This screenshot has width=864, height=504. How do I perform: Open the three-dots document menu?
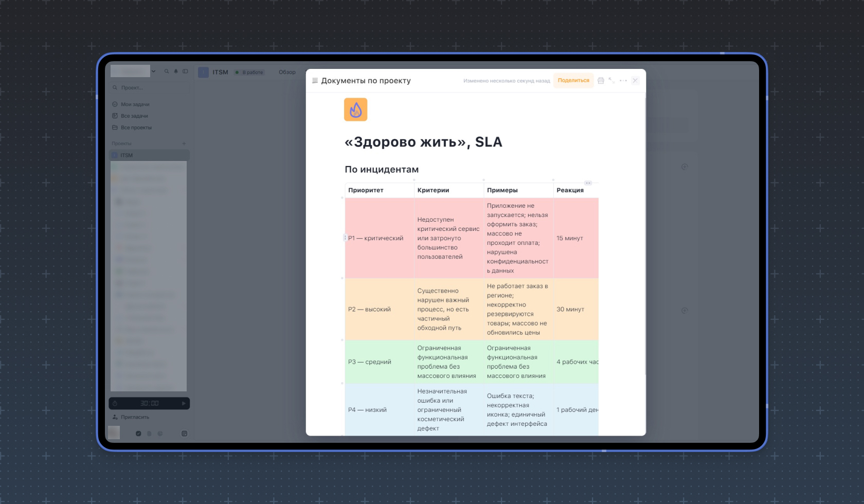[623, 81]
